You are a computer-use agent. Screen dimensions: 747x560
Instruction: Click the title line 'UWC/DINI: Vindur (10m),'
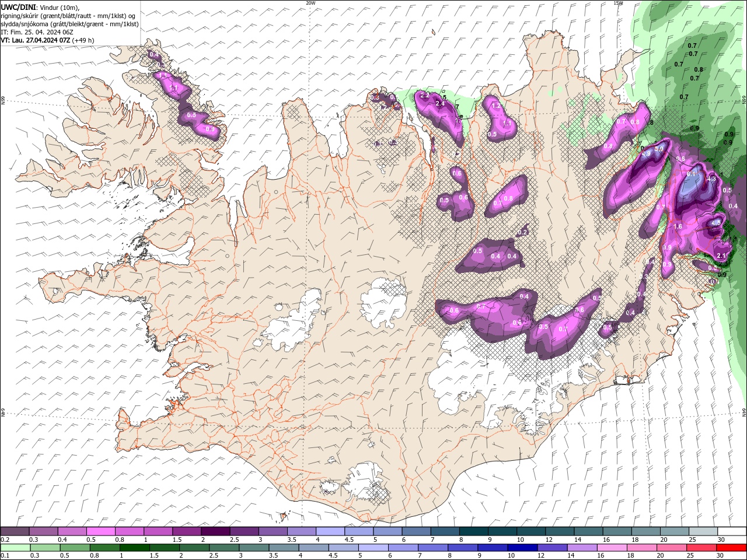click(40, 7)
